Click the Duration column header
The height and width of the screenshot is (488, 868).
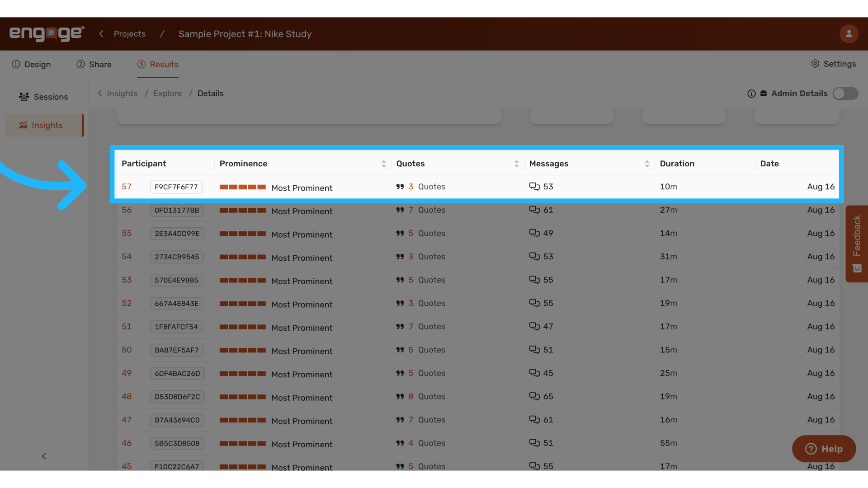pos(677,164)
